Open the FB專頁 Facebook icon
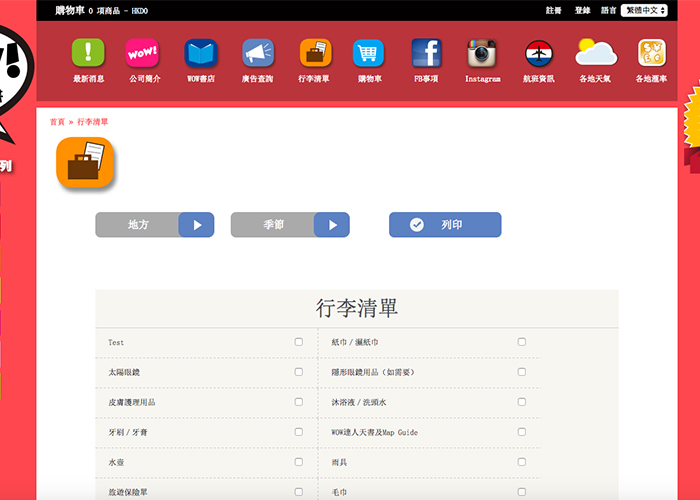The image size is (700, 500). (x=426, y=53)
